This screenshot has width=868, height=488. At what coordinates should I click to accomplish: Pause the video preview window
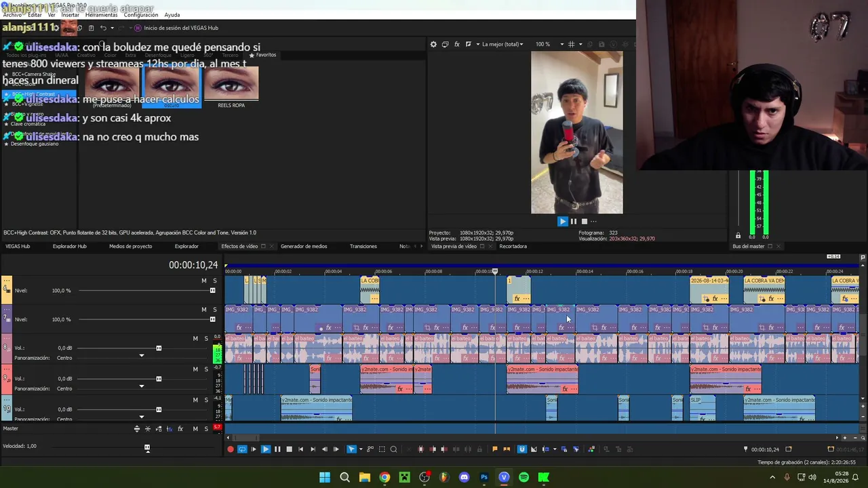(573, 221)
